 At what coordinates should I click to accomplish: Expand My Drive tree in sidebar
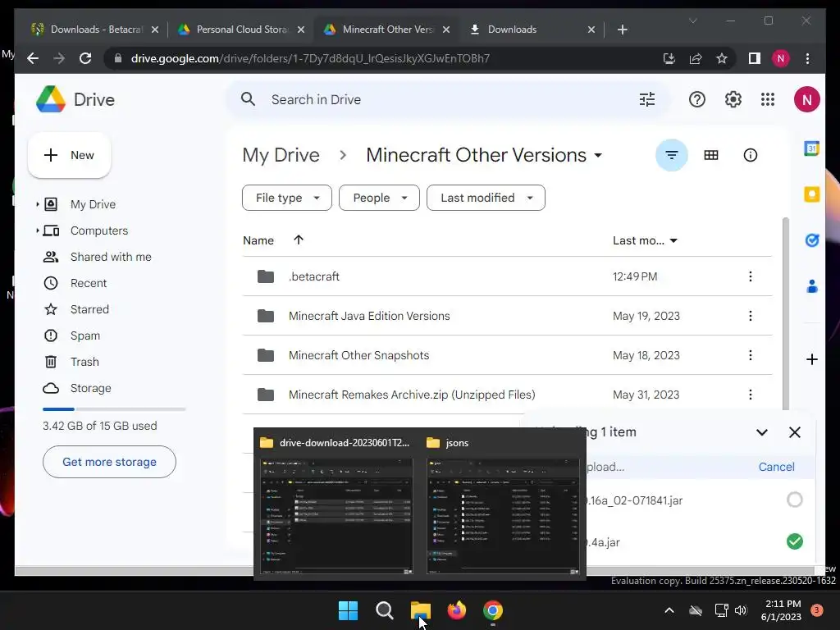[38, 204]
